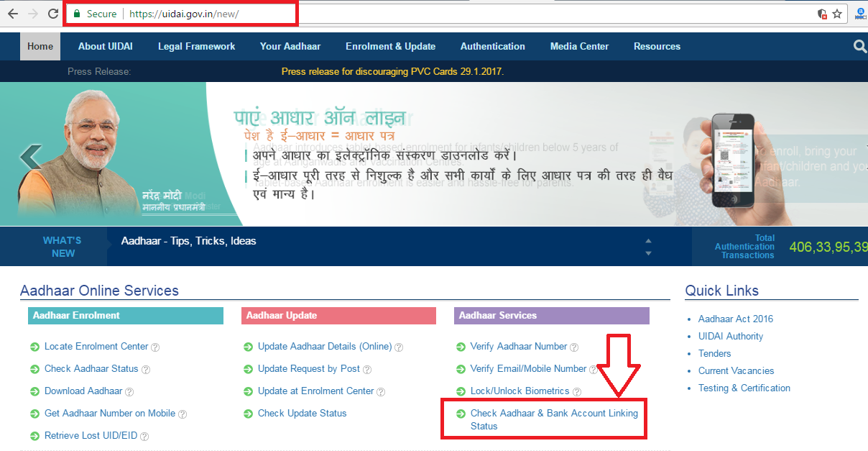Viewport: 868px width, 451px height.
Task: Click the green arrow beside Locate Enrolment Center
Action: click(34, 347)
